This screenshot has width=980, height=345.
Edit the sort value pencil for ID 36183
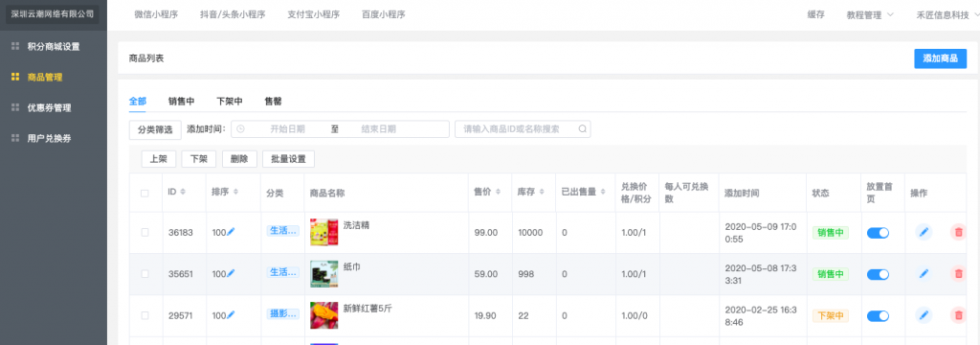[x=232, y=232]
